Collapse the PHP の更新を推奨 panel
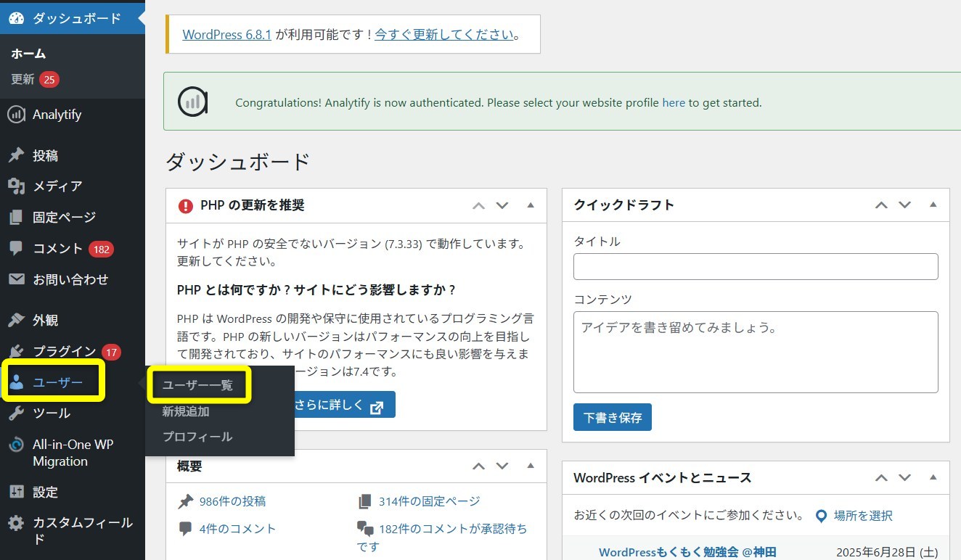961x560 pixels. coord(531,205)
